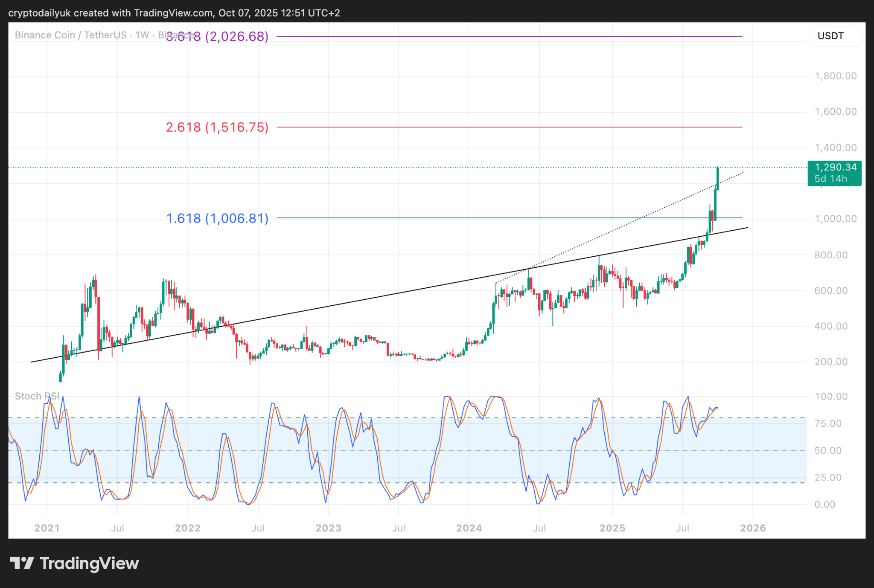Click the 75.00 Stoch RSI scale label
The height and width of the screenshot is (588, 874).
tap(828, 423)
